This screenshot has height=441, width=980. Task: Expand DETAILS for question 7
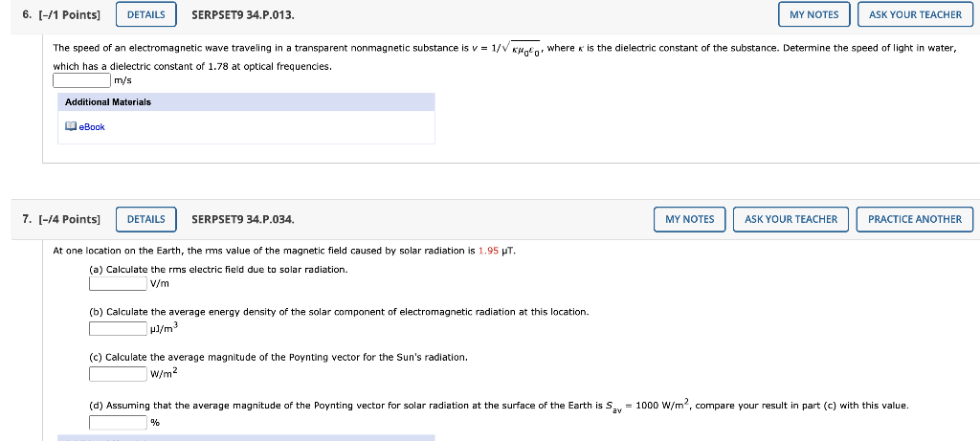click(146, 219)
